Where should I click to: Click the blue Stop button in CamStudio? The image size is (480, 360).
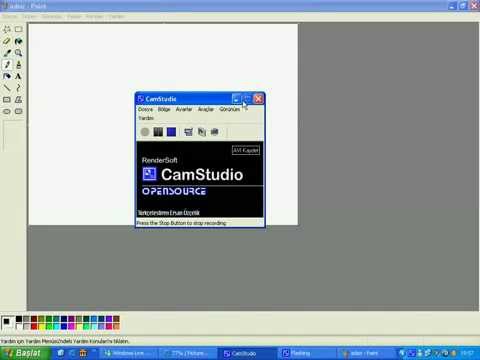pyautogui.click(x=171, y=132)
